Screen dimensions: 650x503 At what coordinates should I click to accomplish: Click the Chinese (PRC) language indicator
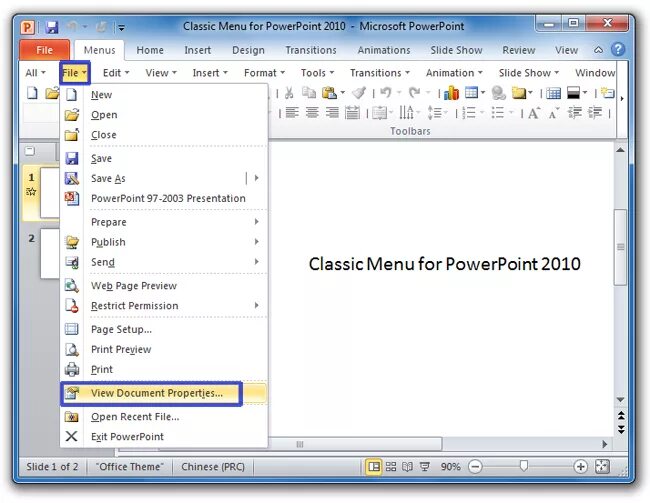213,467
